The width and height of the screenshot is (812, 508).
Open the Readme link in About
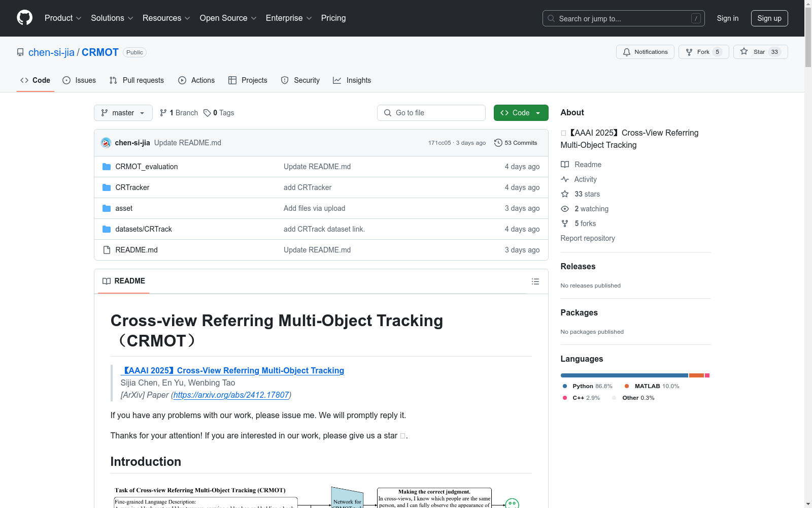click(x=581, y=165)
